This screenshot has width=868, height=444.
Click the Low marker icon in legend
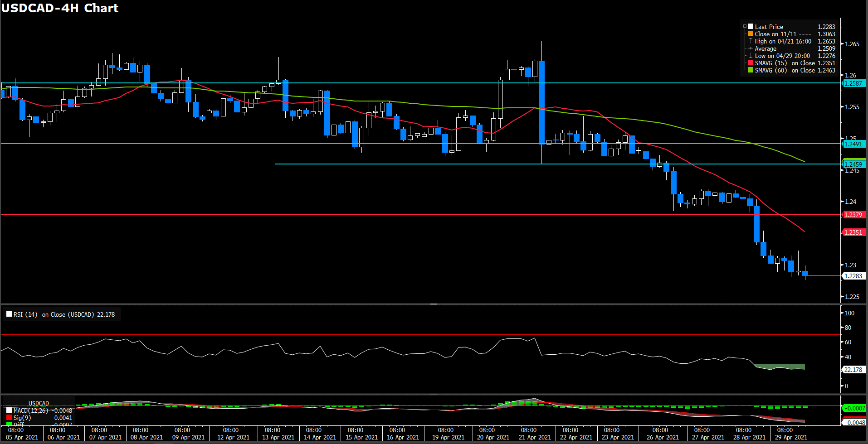[x=751, y=56]
